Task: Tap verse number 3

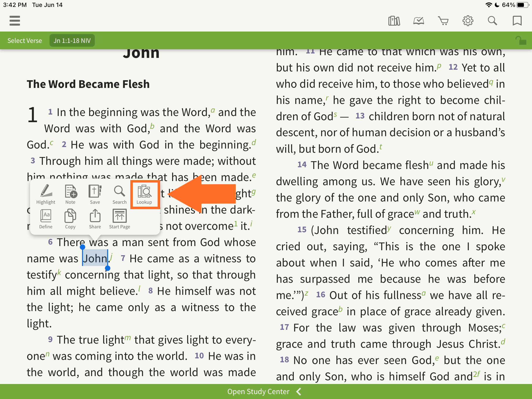Action: [33, 161]
